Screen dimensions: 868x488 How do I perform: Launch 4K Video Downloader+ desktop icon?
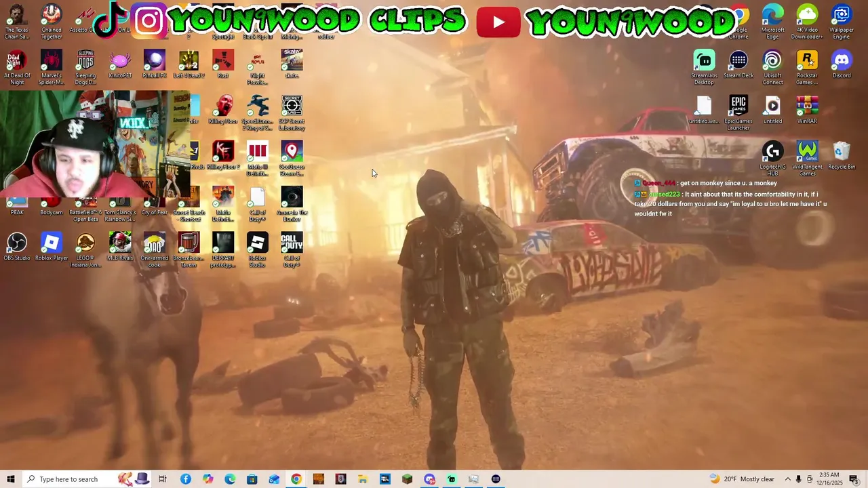(807, 22)
